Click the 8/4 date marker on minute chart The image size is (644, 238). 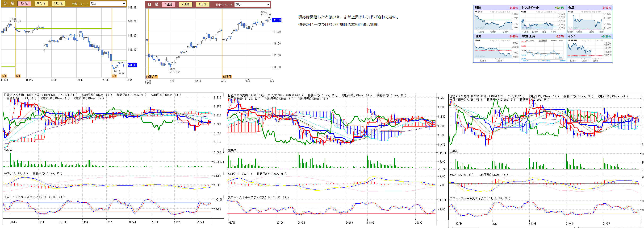(x=18, y=76)
